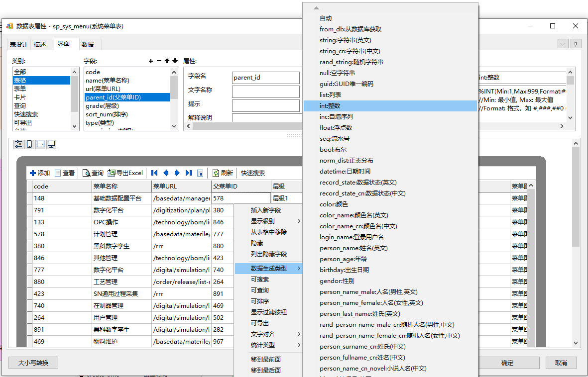Click the horizontal scrollbar under 属性 panel
Viewport: 588px width, 377px height.
coord(247,126)
